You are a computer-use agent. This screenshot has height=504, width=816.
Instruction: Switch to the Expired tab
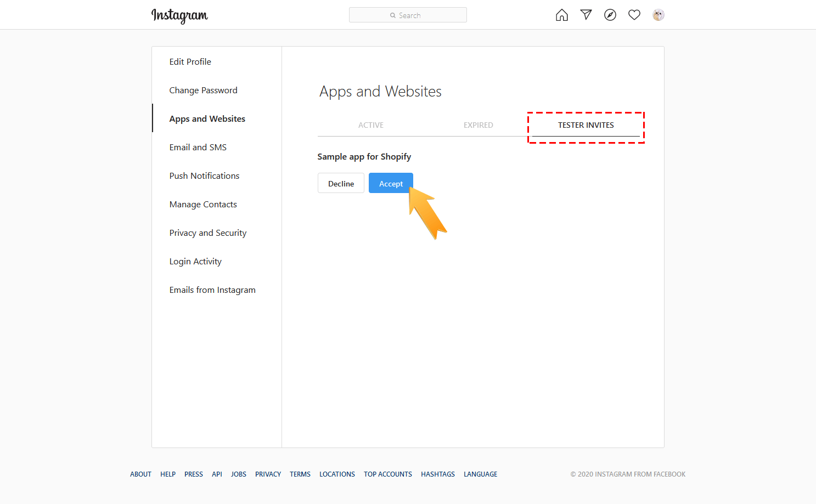tap(478, 125)
